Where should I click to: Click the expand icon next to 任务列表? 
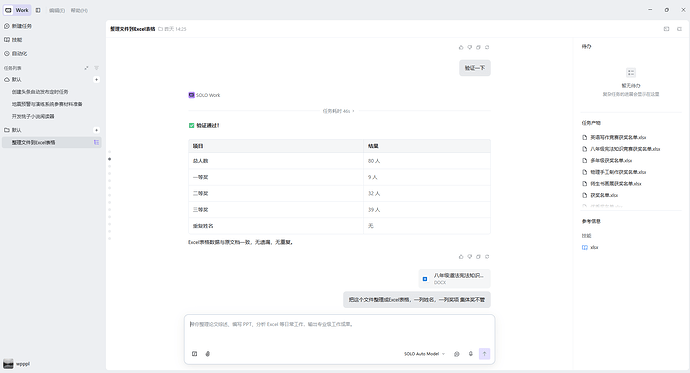[86, 68]
